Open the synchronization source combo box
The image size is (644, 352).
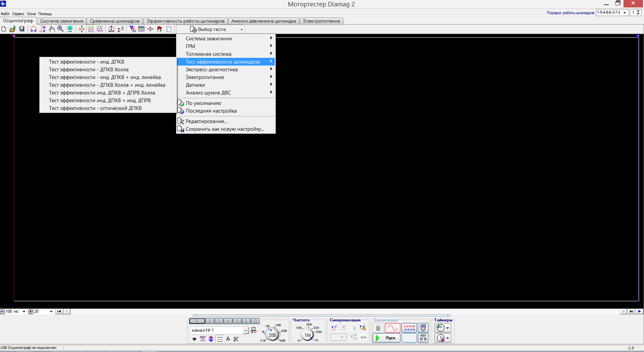[338, 337]
